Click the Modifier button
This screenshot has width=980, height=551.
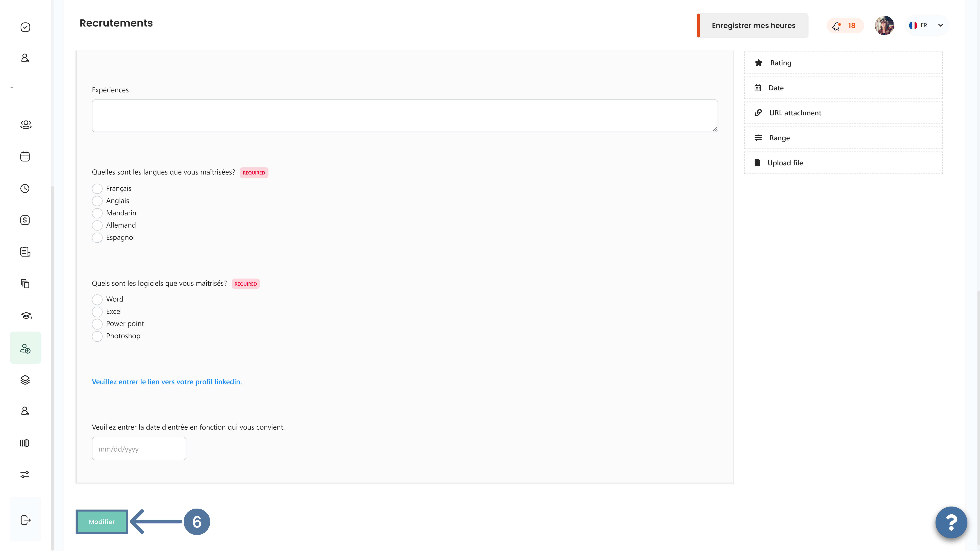[102, 522]
